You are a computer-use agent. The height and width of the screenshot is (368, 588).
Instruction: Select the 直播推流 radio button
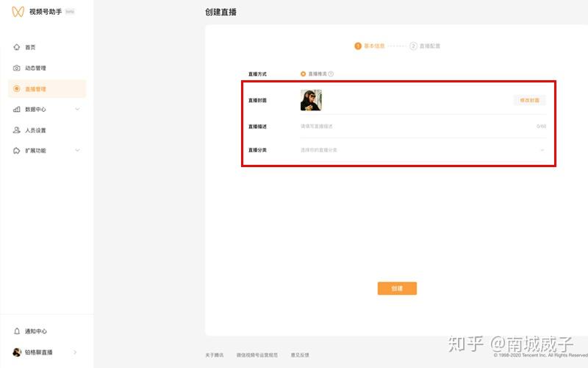(x=303, y=74)
